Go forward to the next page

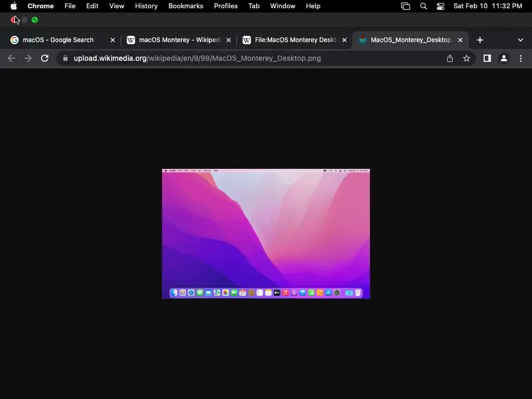[x=28, y=58]
